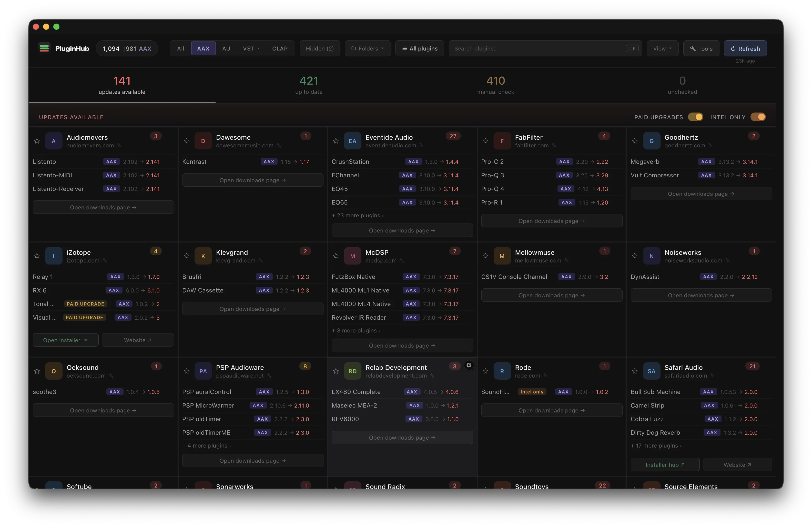Switch to the 0 unchecked tab
This screenshot has height=527, width=812.
click(682, 85)
